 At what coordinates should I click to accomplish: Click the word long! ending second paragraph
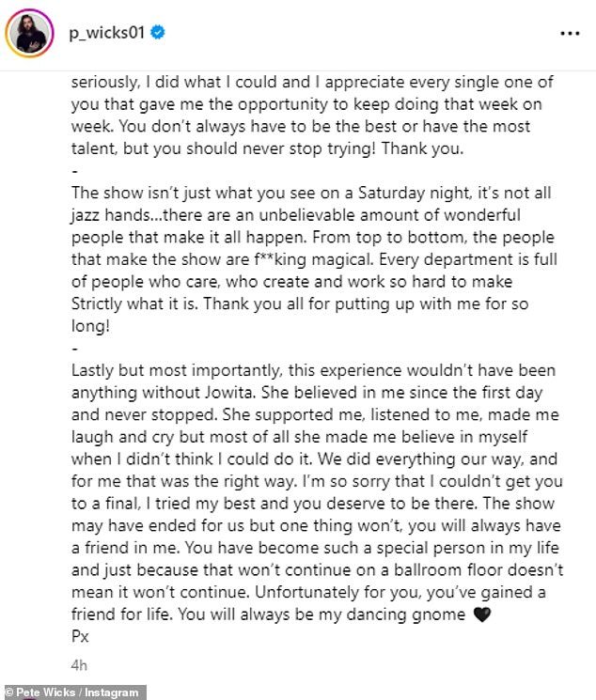pos(90,326)
